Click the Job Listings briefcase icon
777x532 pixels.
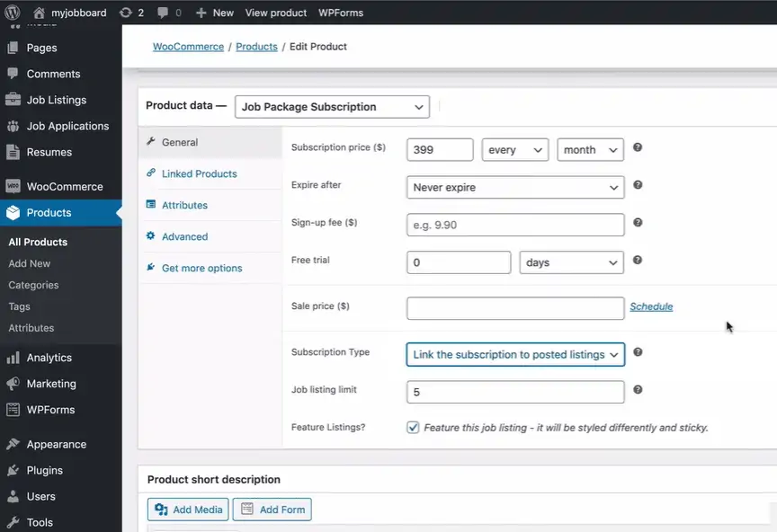click(13, 99)
